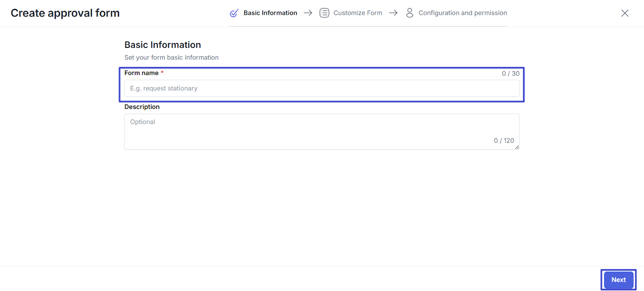Click the red required asterisk

click(x=162, y=72)
